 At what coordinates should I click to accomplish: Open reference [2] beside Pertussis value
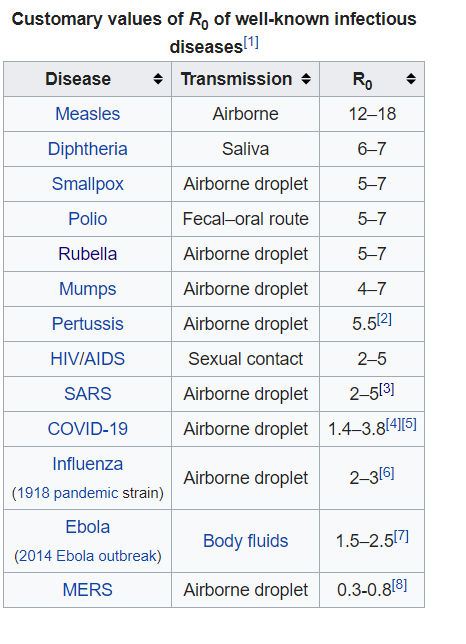[384, 319]
